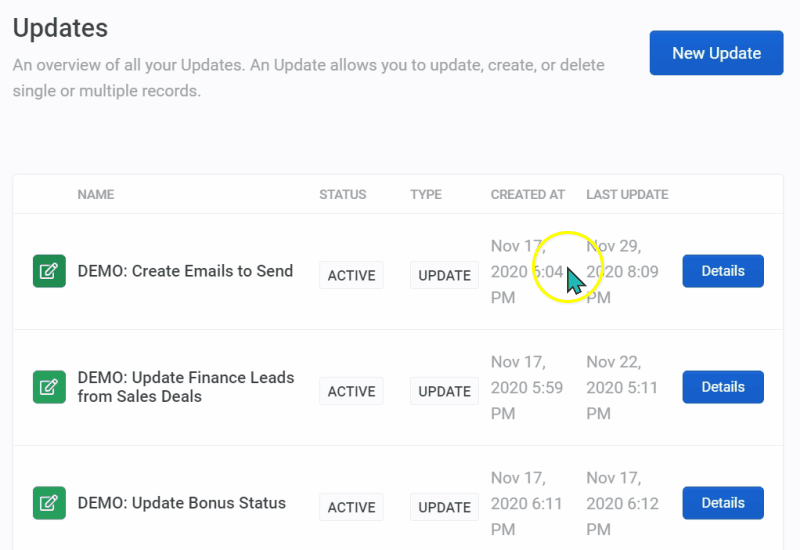Click the STATUS column header
800x550 pixels.
342,195
